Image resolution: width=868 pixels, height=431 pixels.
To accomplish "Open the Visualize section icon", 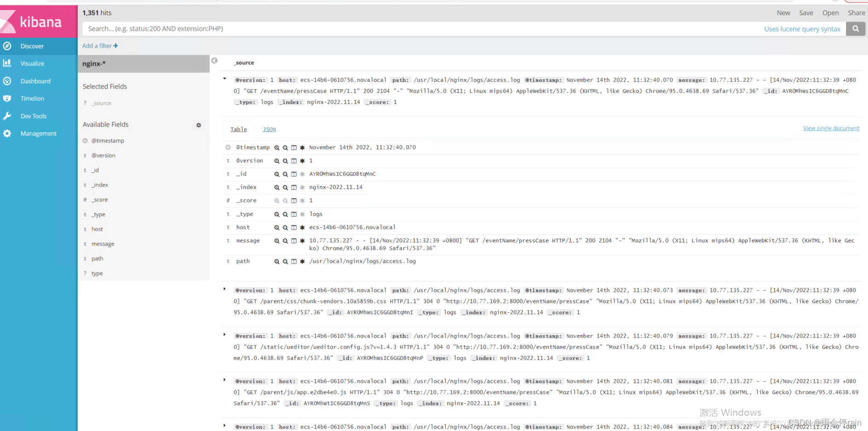I will click(x=7, y=63).
